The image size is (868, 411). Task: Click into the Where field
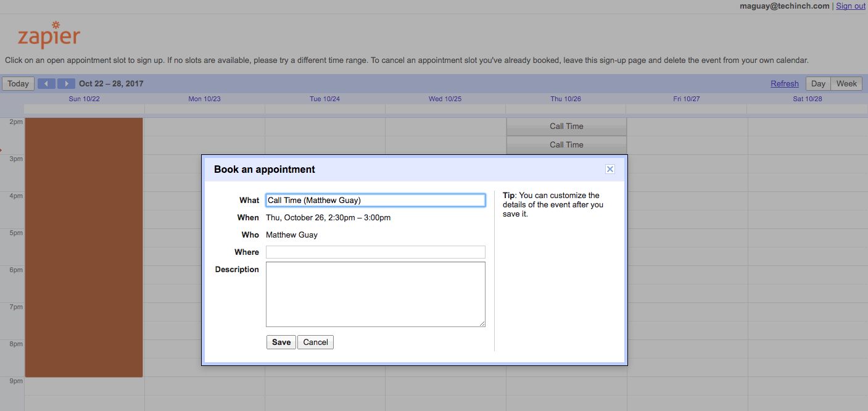pyautogui.click(x=375, y=252)
